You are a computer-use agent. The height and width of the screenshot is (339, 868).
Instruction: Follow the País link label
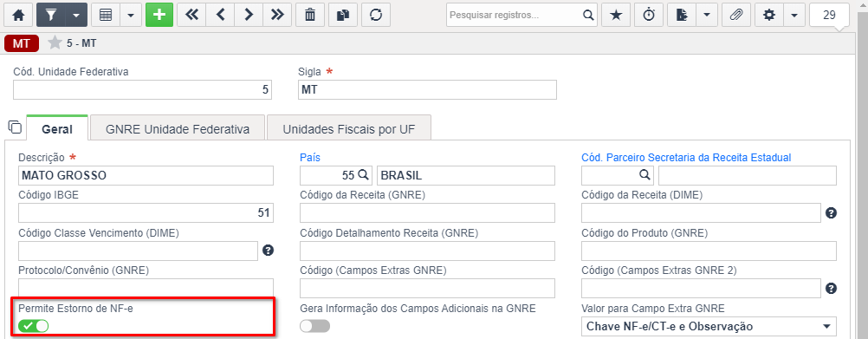point(310,157)
